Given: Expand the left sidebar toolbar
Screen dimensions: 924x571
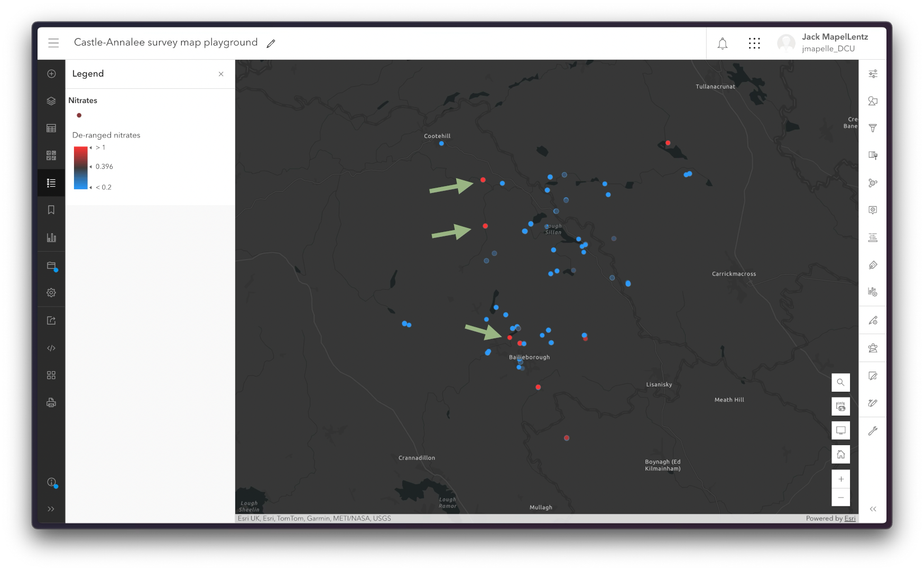Looking at the screenshot, I should [x=51, y=509].
